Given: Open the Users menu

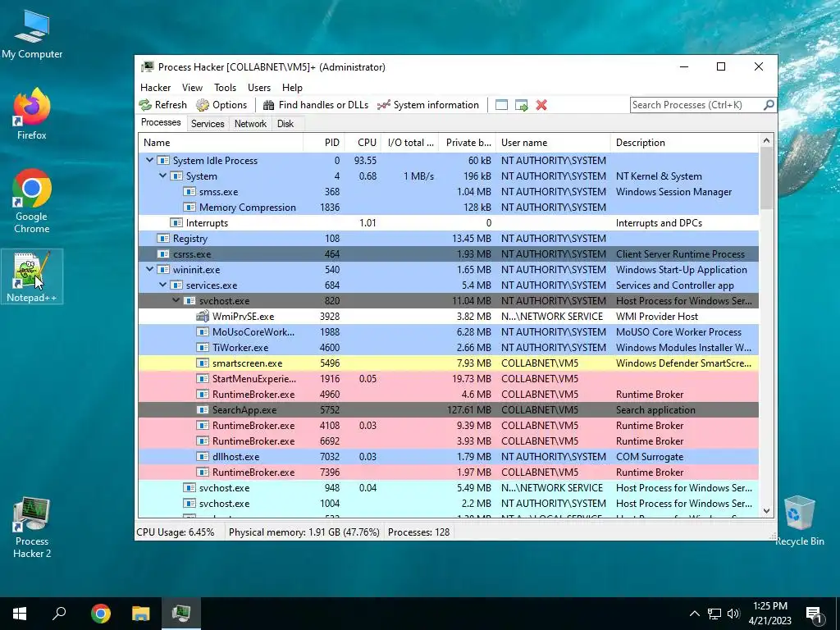Looking at the screenshot, I should (259, 88).
